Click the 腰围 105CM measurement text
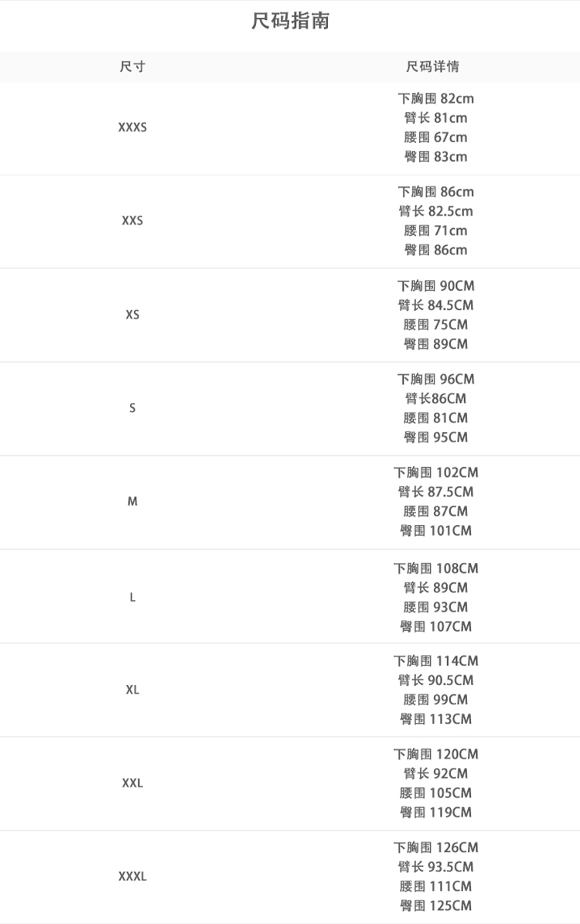This screenshot has width=580, height=924. [x=435, y=793]
